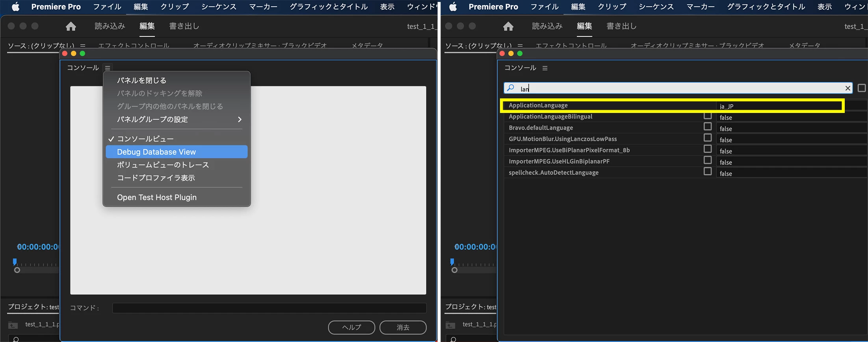
Task: Open グラフィックとタイトル menu in the right window
Action: tap(766, 7)
